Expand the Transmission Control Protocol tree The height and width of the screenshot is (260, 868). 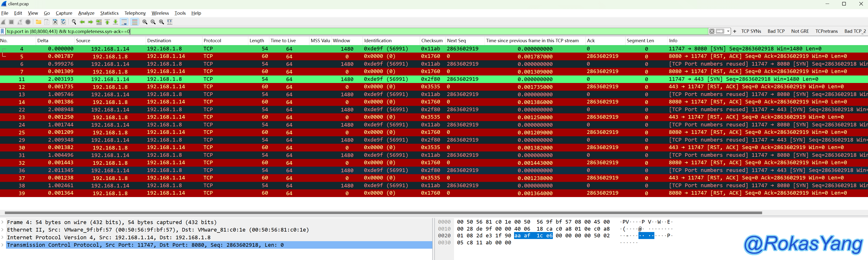pos(3,245)
